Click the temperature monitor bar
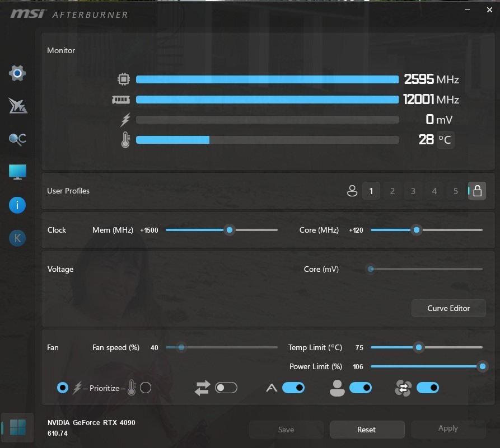The width and height of the screenshot is (500, 448). (x=268, y=140)
